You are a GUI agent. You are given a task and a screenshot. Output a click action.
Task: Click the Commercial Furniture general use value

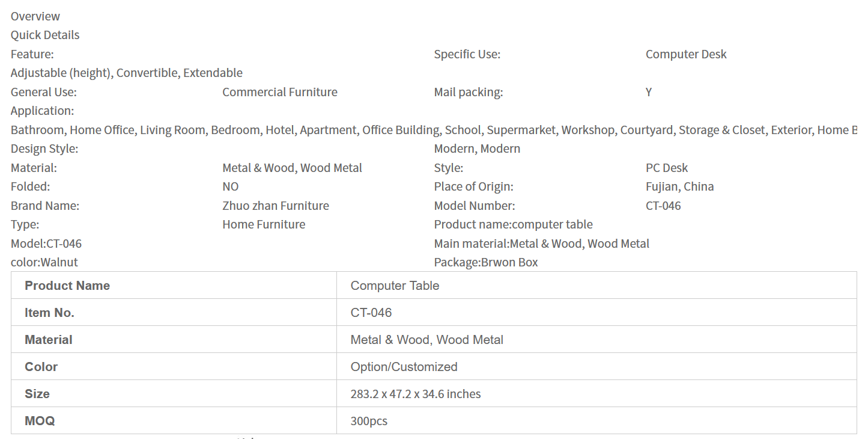[280, 92]
